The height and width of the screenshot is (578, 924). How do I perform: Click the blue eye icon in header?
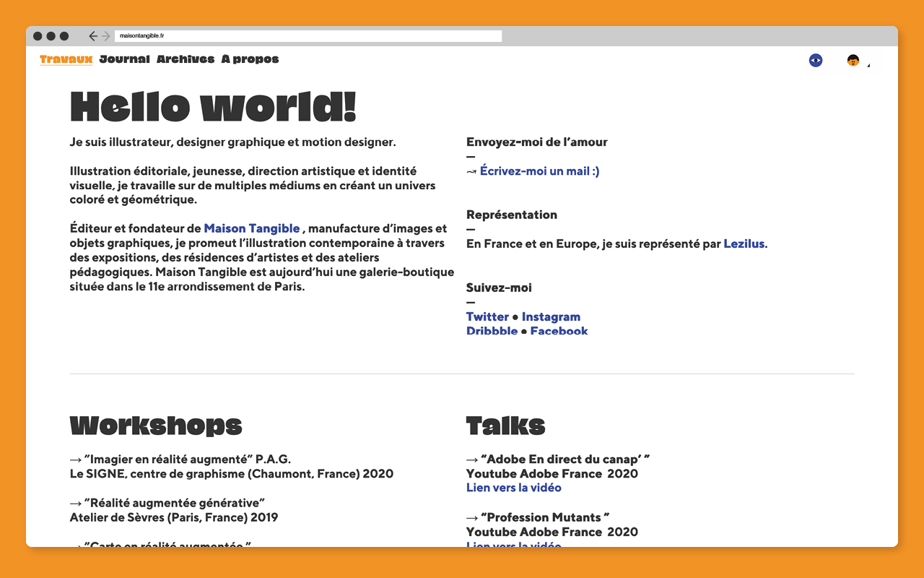point(816,61)
